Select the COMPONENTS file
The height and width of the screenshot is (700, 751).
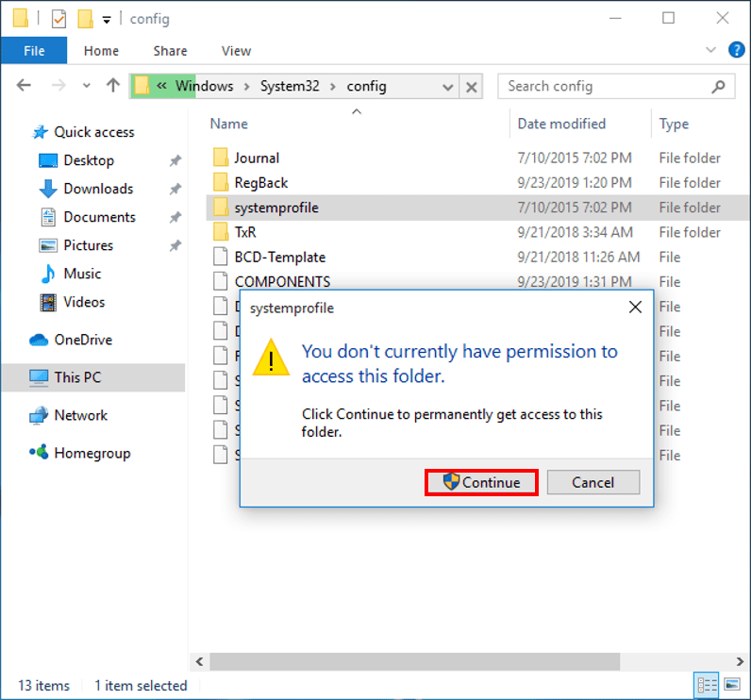point(282,282)
